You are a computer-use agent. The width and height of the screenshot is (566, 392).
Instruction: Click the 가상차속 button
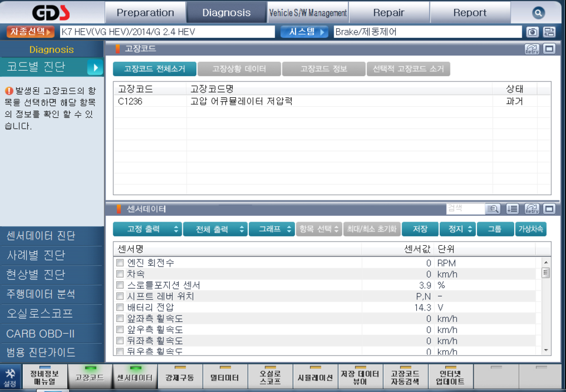[531, 229]
